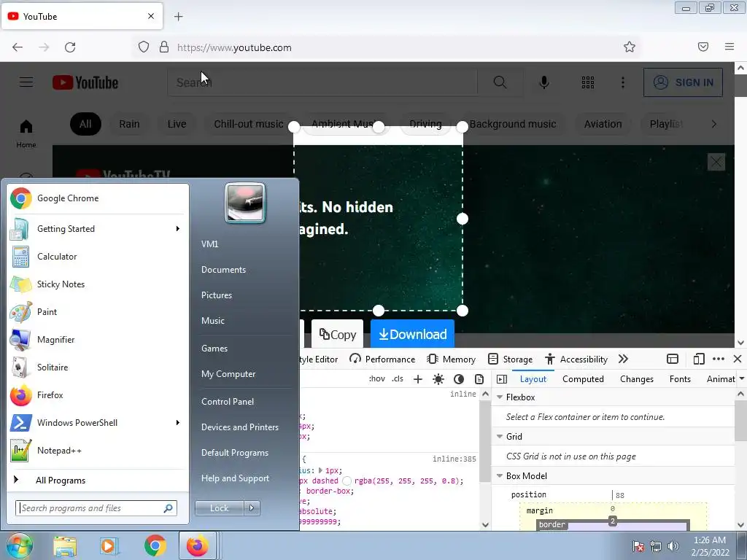Click the network tray icon
The width and height of the screenshot is (747, 560).
coord(656,546)
